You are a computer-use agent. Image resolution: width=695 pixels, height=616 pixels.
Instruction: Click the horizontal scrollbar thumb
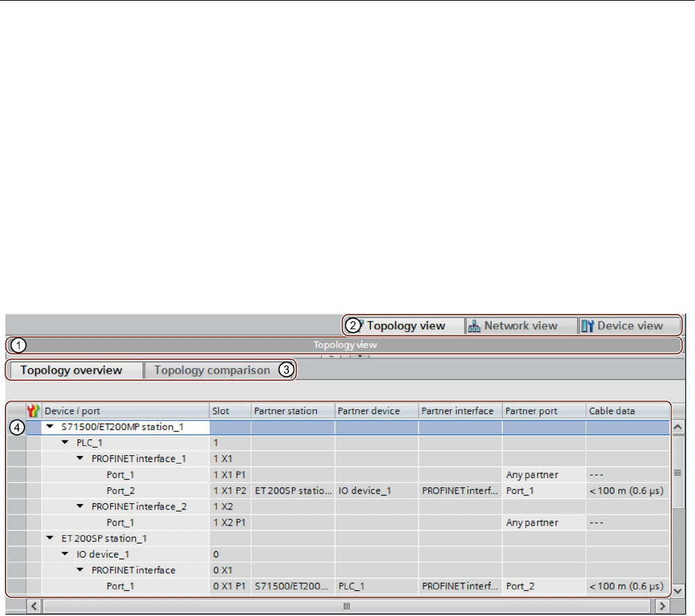click(x=347, y=606)
